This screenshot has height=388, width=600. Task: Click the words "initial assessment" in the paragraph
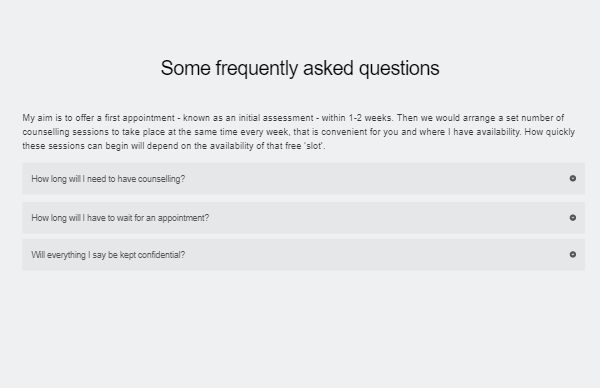(276, 118)
